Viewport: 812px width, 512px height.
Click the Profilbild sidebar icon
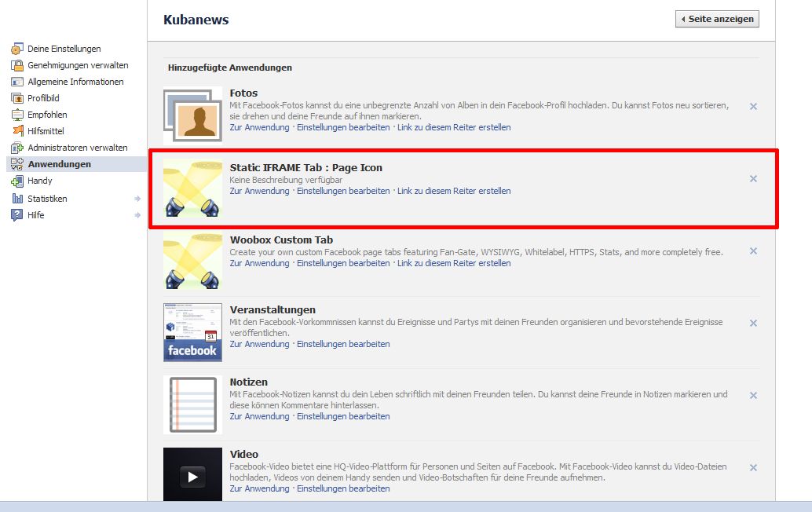(17, 98)
